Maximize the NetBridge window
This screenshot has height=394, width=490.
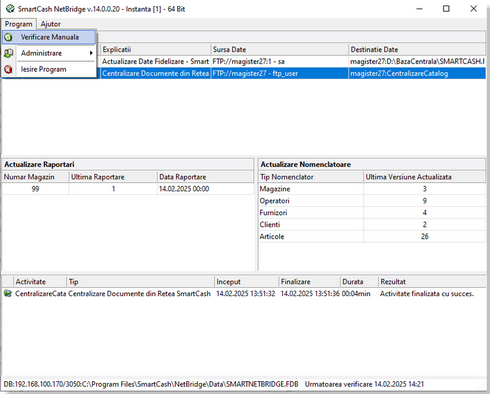[x=446, y=9]
